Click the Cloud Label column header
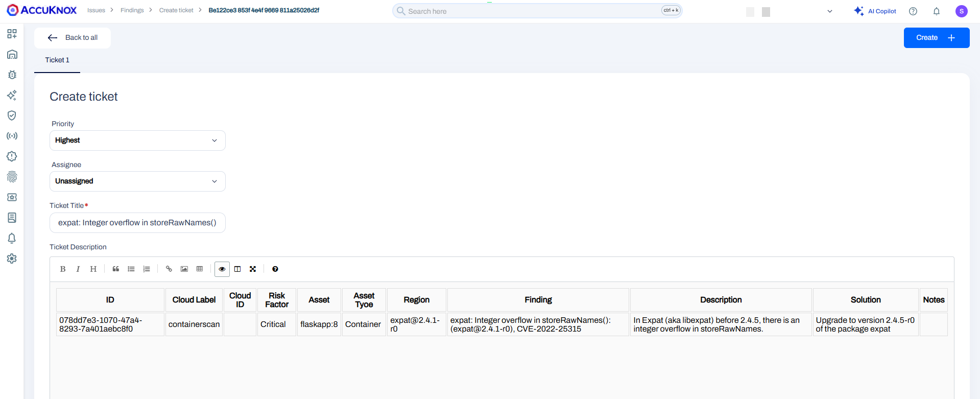 coord(194,300)
